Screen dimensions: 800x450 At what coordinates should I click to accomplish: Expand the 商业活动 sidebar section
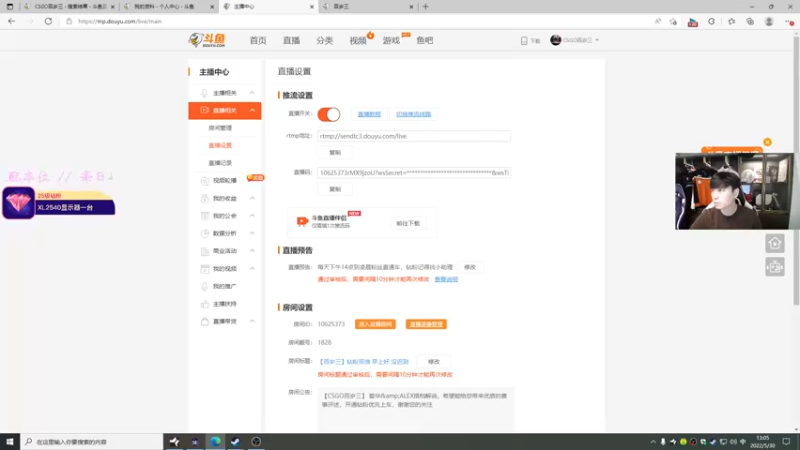click(252, 251)
